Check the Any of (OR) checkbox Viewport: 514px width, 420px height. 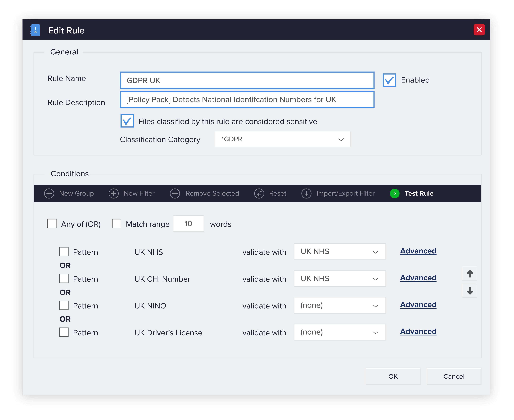(x=52, y=224)
